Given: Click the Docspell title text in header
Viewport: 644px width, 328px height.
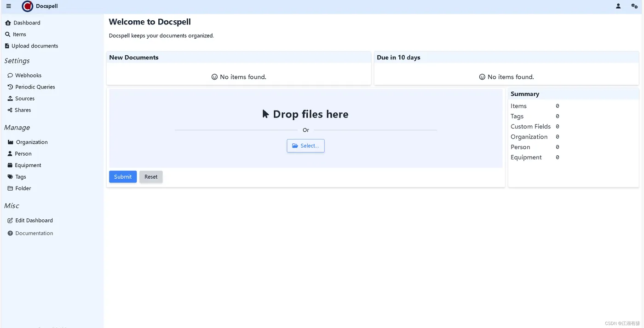Looking at the screenshot, I should [x=47, y=6].
